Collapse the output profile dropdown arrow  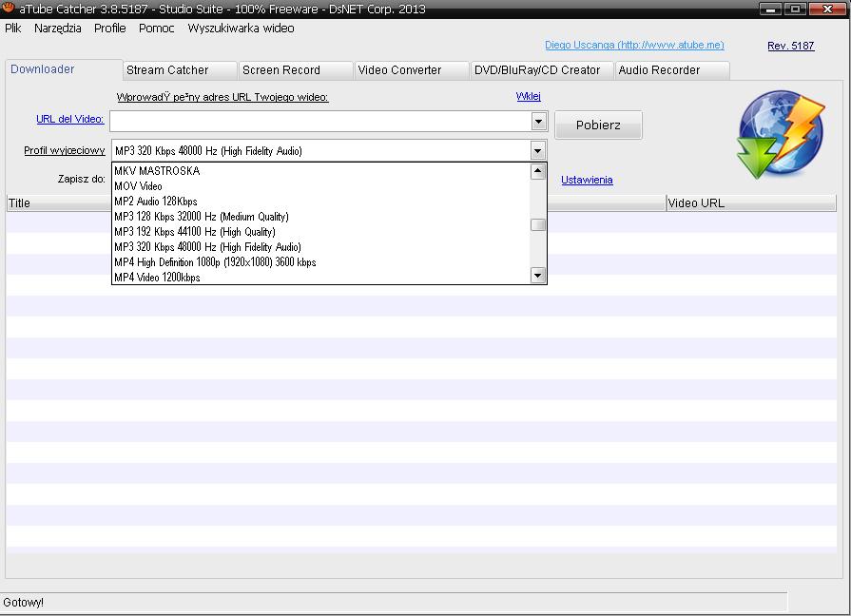pyautogui.click(x=537, y=151)
